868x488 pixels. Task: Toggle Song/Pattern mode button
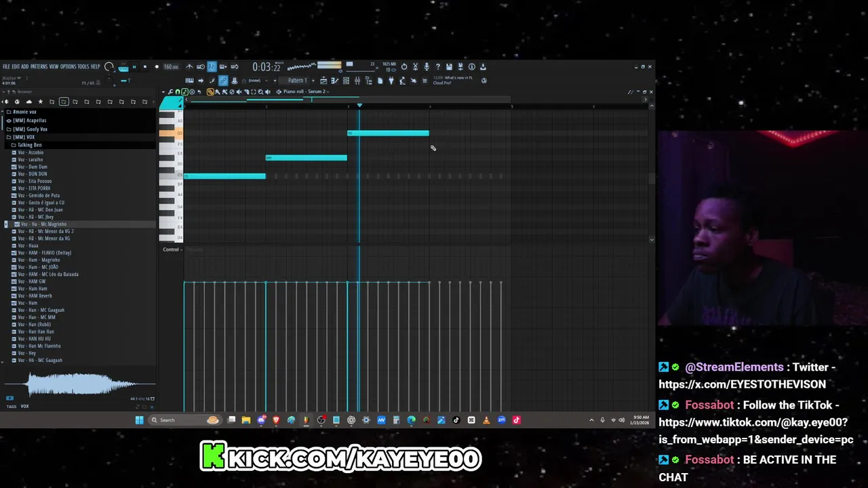coord(123,67)
